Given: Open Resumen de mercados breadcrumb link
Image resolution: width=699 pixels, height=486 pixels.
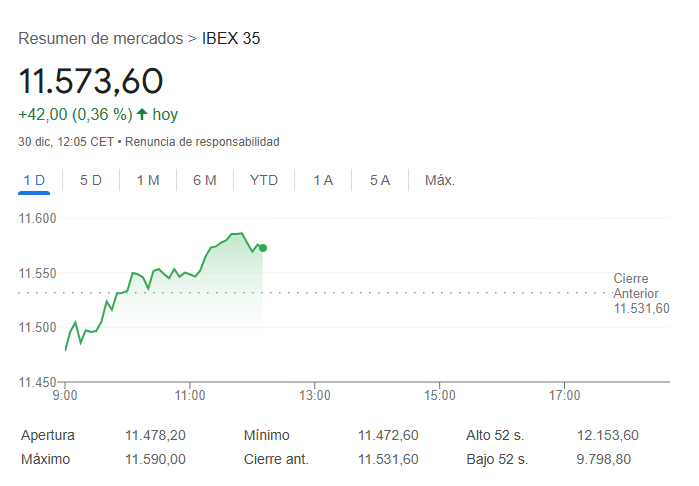Looking at the screenshot, I should [x=101, y=38].
